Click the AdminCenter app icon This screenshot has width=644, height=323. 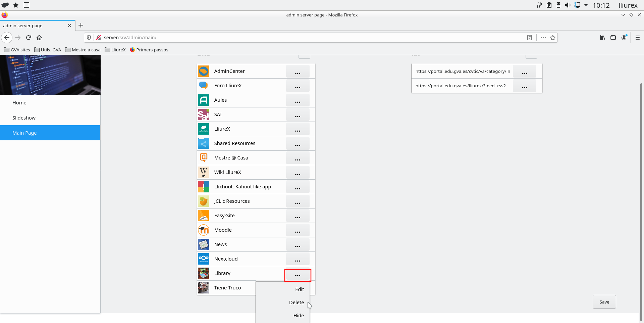click(x=203, y=71)
